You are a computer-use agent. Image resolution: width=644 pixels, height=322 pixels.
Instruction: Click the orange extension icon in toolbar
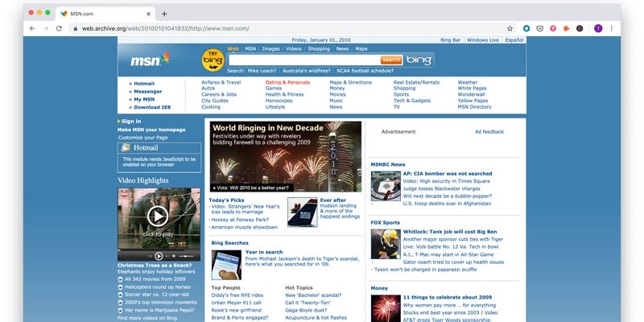click(x=567, y=28)
